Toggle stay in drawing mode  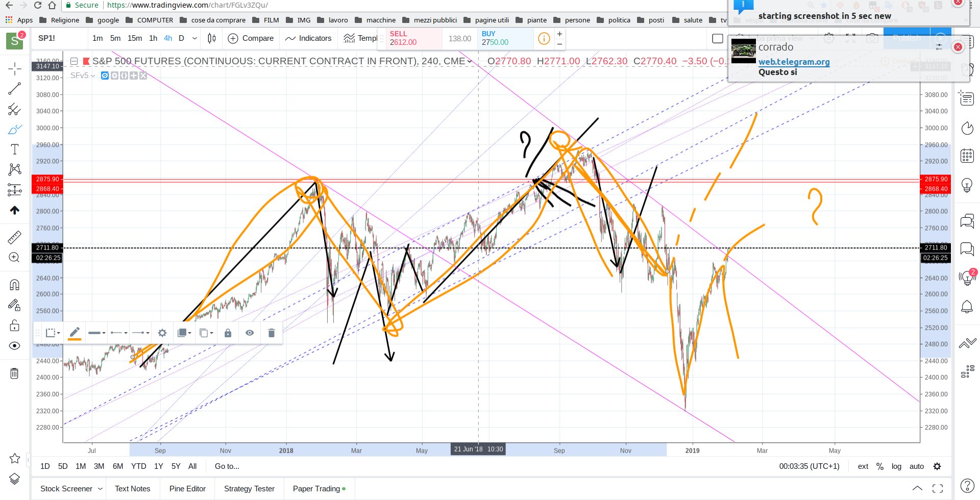[x=15, y=305]
